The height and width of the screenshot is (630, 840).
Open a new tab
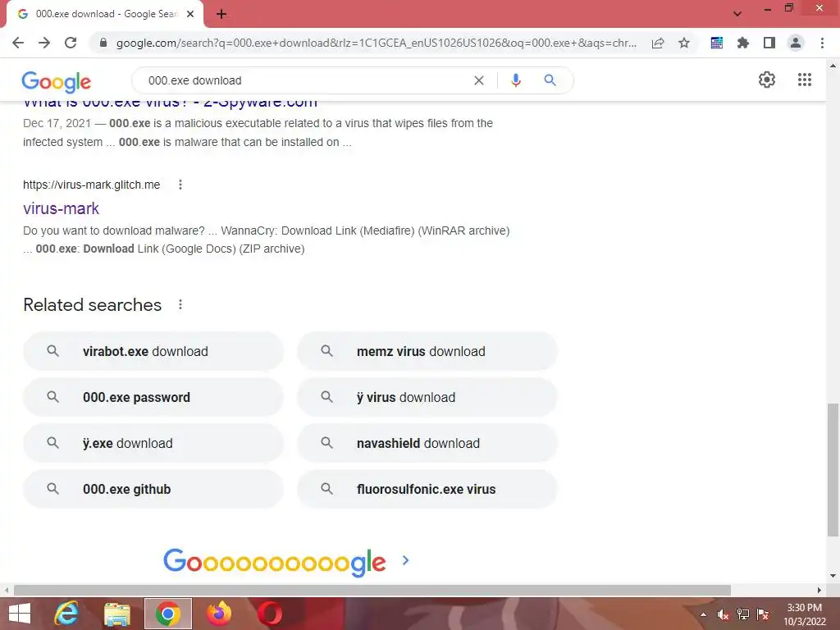pyautogui.click(x=221, y=14)
